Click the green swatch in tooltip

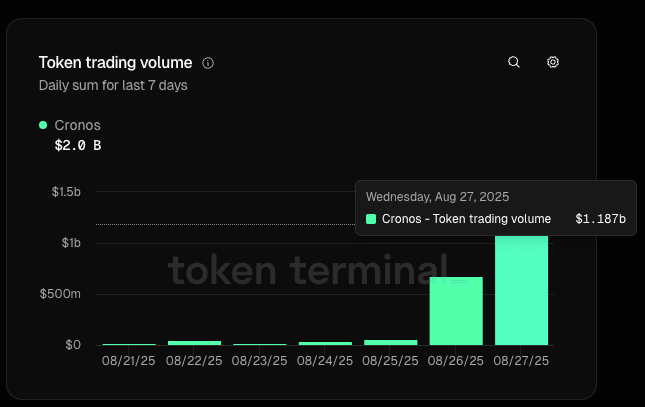pos(371,219)
